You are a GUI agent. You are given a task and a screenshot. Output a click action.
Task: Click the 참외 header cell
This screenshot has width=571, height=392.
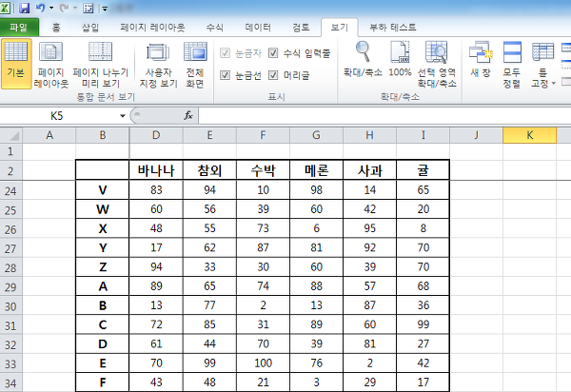pyautogui.click(x=209, y=170)
